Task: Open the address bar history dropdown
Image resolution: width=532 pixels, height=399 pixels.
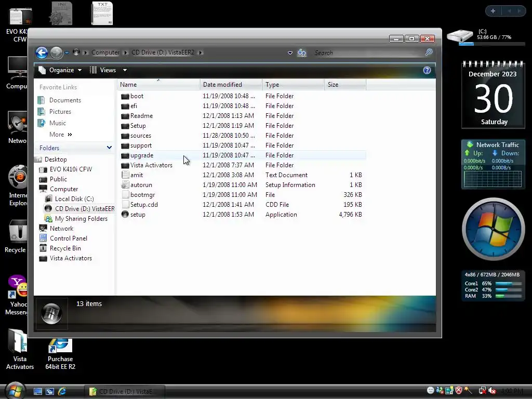Action: [290, 53]
